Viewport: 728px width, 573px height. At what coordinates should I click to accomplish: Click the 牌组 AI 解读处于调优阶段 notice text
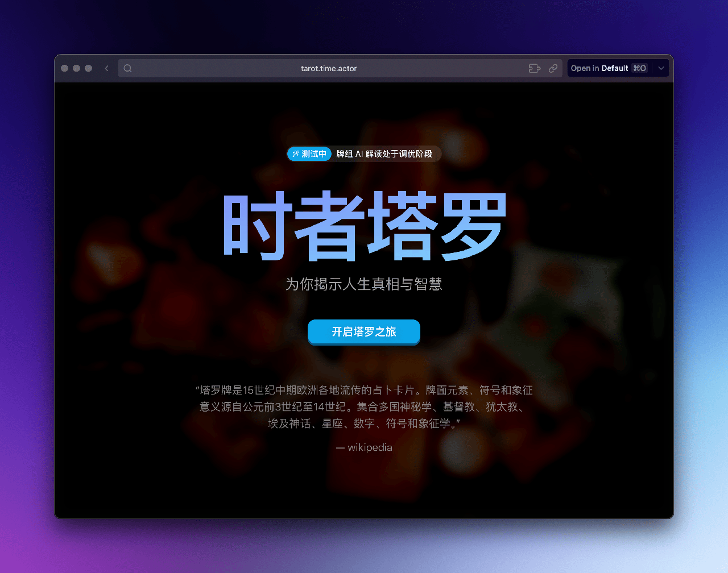pyautogui.click(x=384, y=154)
